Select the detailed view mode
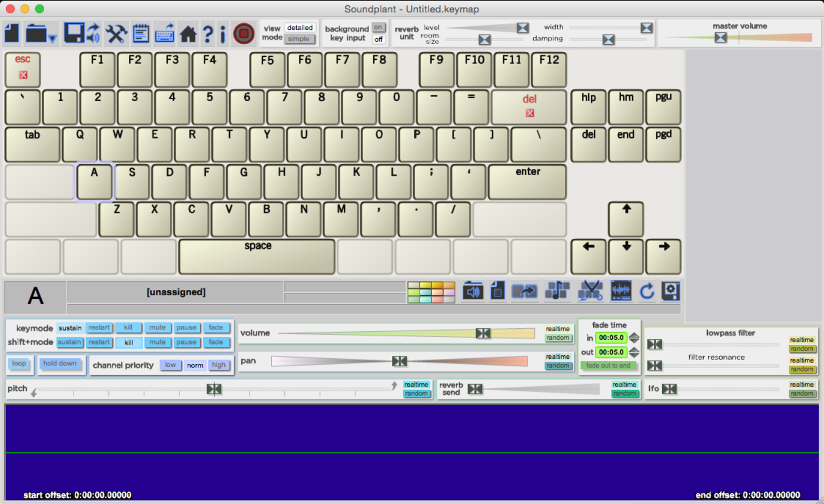 tap(300, 27)
